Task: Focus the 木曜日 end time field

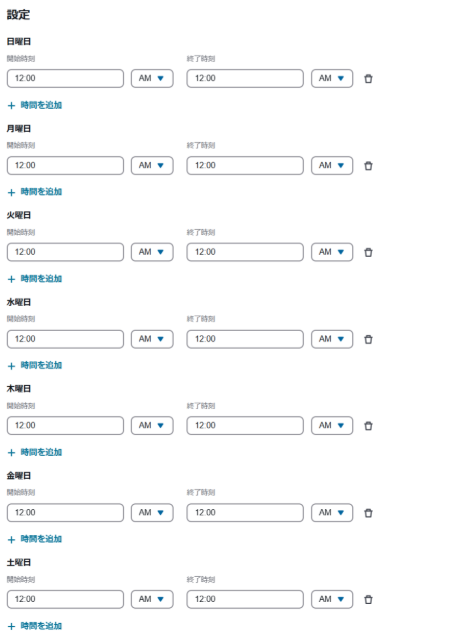Action: (x=245, y=426)
